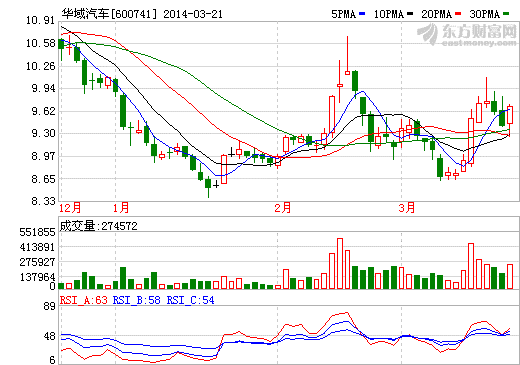Click the 3月 axis label
This screenshot has width=520, height=365.
407,208
